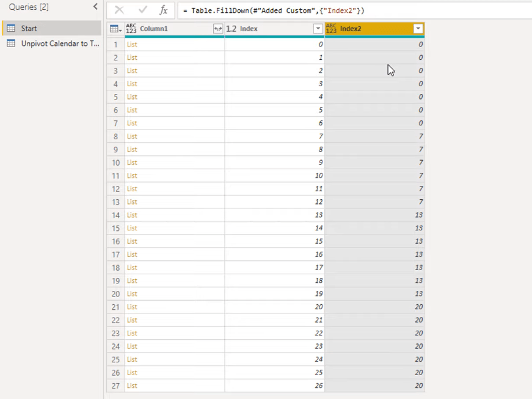Click the Start query table icon
Image resolution: width=532 pixels, height=399 pixels.
click(x=11, y=28)
